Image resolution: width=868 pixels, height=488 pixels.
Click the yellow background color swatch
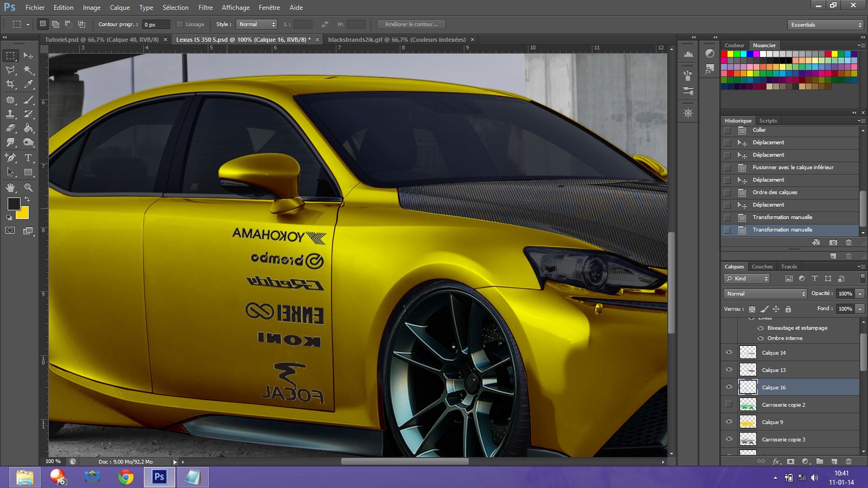point(22,213)
